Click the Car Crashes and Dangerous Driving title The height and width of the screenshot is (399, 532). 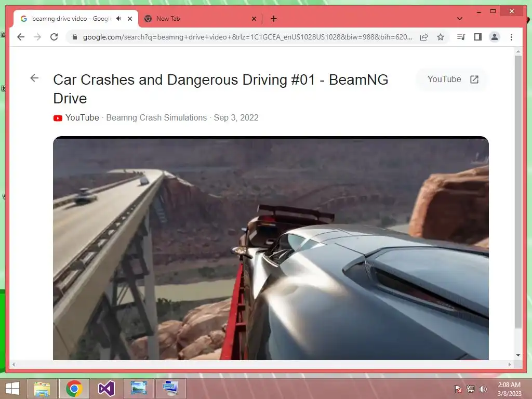click(x=220, y=89)
